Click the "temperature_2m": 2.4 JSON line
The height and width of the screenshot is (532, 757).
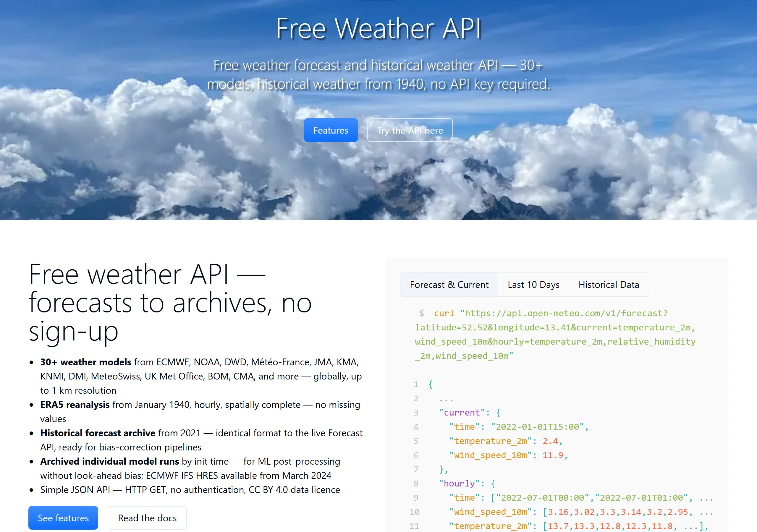click(506, 441)
